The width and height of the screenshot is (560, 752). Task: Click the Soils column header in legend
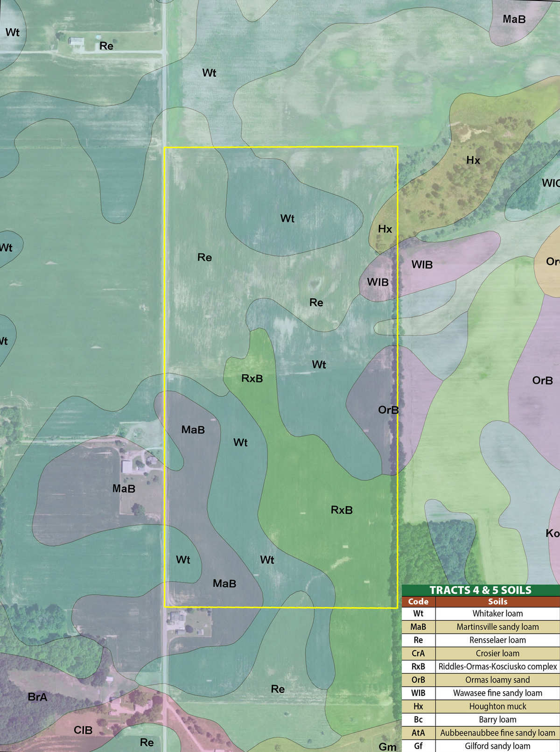click(x=497, y=602)
